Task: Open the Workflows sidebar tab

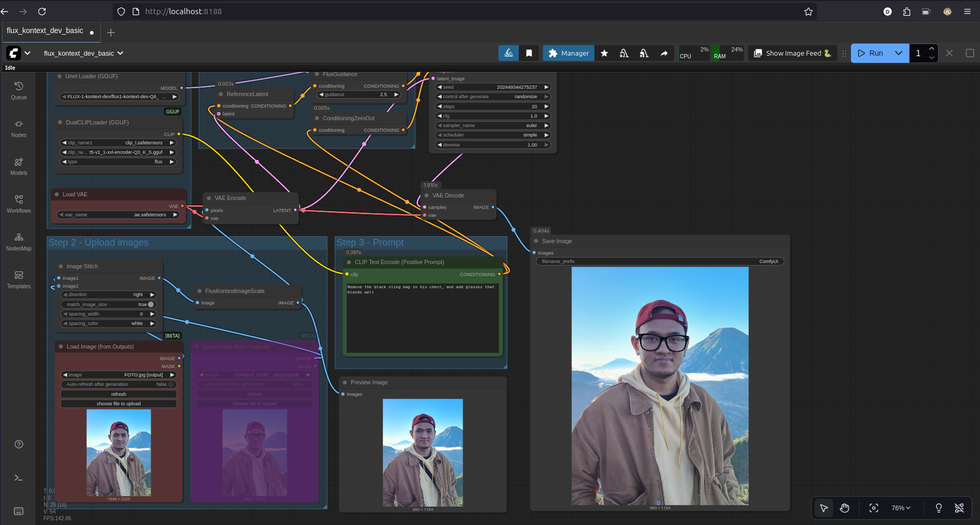Action: point(19,204)
